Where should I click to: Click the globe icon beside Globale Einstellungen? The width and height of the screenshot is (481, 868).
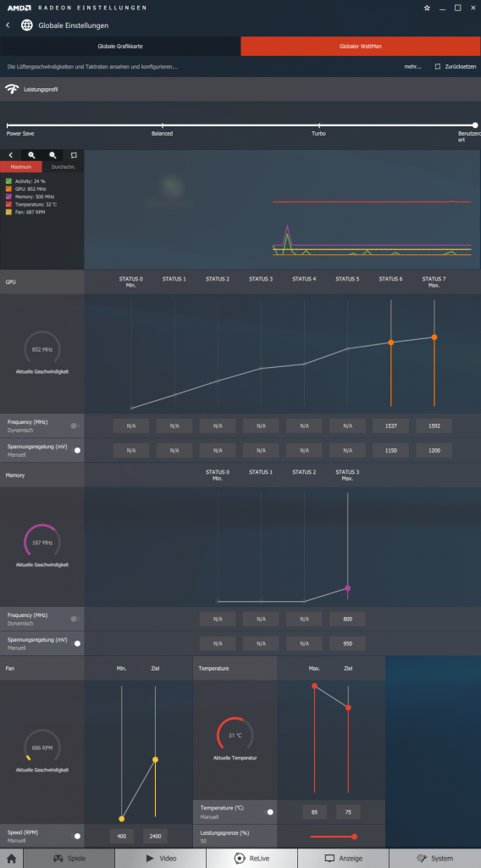click(x=26, y=25)
